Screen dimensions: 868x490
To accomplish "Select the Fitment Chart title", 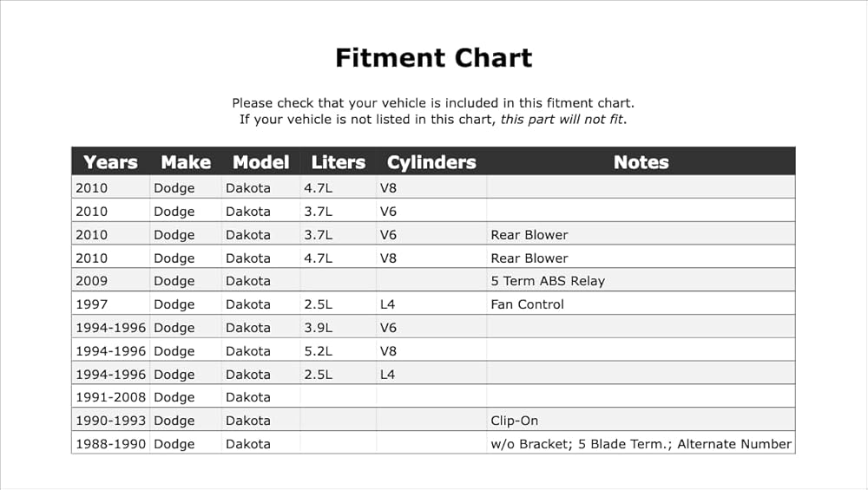I will [x=433, y=57].
